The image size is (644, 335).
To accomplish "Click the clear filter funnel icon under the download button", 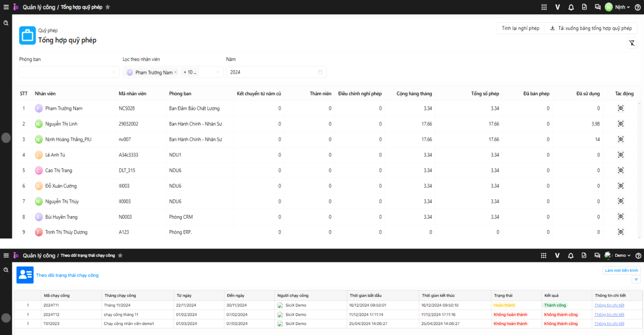I will click(632, 43).
